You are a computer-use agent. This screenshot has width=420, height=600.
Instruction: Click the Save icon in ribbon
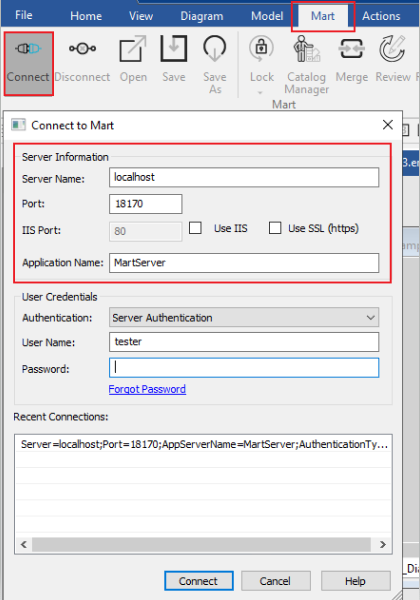[x=174, y=49]
